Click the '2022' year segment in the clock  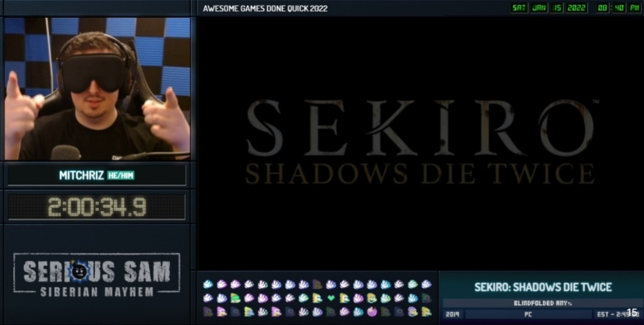point(577,8)
